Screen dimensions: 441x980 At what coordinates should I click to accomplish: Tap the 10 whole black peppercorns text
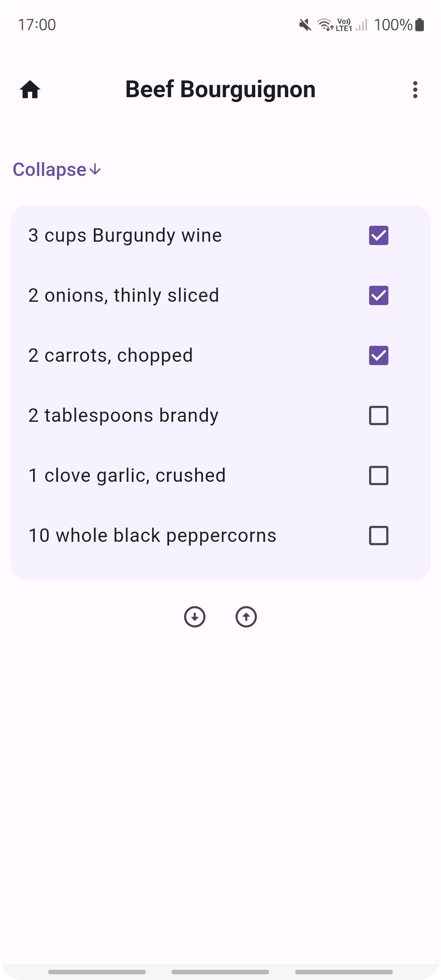152,535
